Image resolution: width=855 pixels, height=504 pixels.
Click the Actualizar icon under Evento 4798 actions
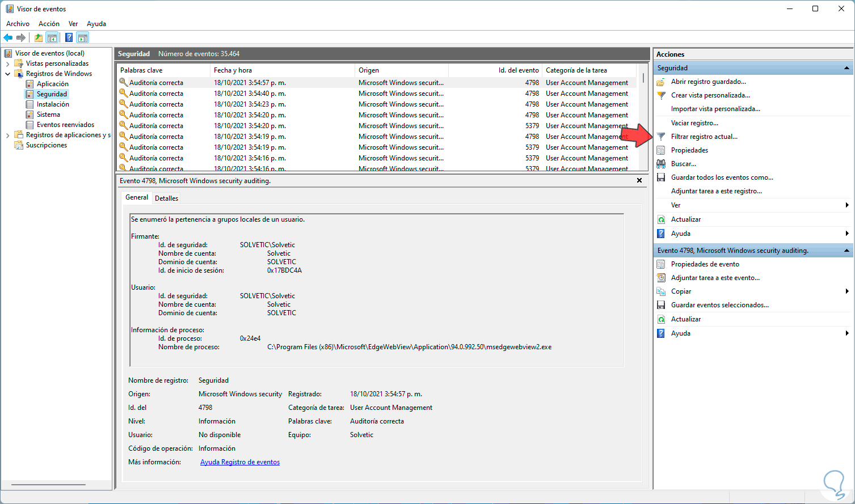[x=661, y=319]
